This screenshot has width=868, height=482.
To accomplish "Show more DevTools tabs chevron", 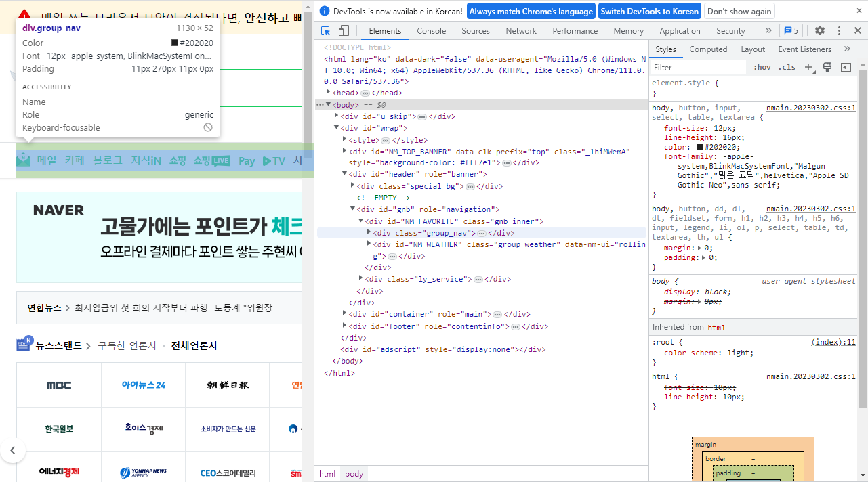I will [x=768, y=30].
